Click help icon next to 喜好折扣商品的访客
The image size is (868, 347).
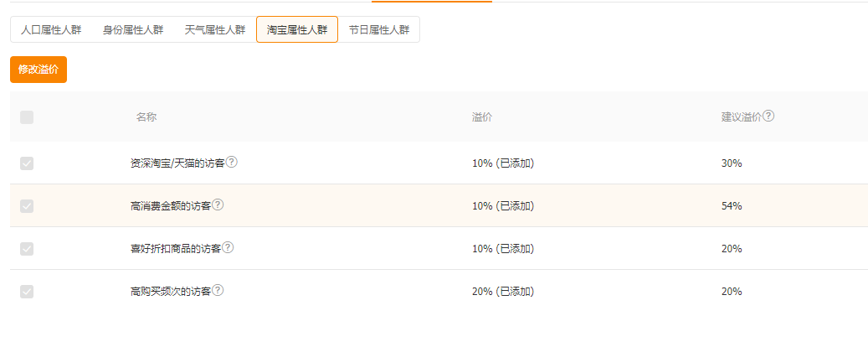point(228,247)
